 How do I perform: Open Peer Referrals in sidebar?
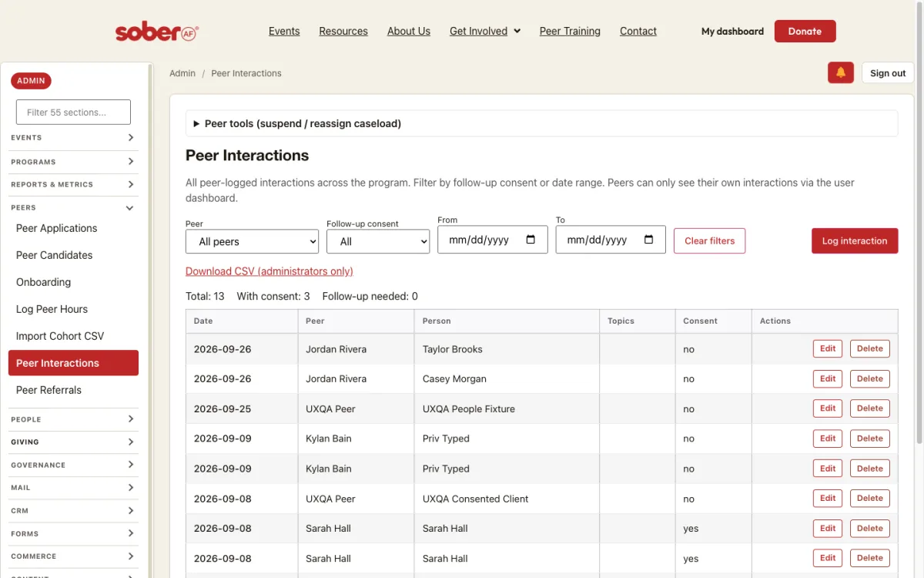(73, 390)
